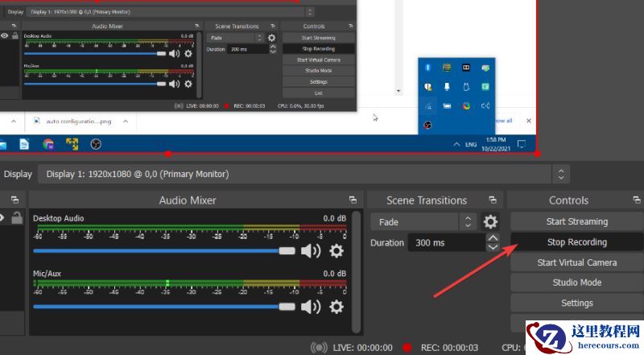Expand hidden tray icons chevron
The height and width of the screenshot is (355, 644).
click(456, 144)
